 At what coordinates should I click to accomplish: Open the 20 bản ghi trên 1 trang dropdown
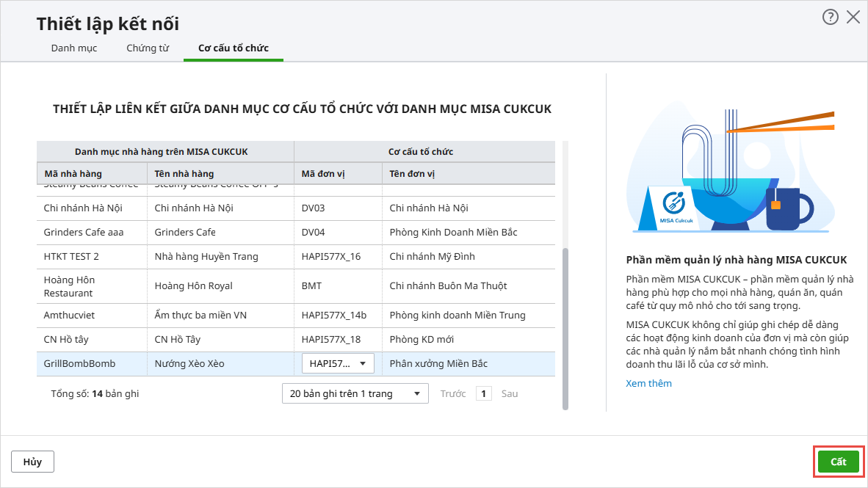(x=355, y=394)
